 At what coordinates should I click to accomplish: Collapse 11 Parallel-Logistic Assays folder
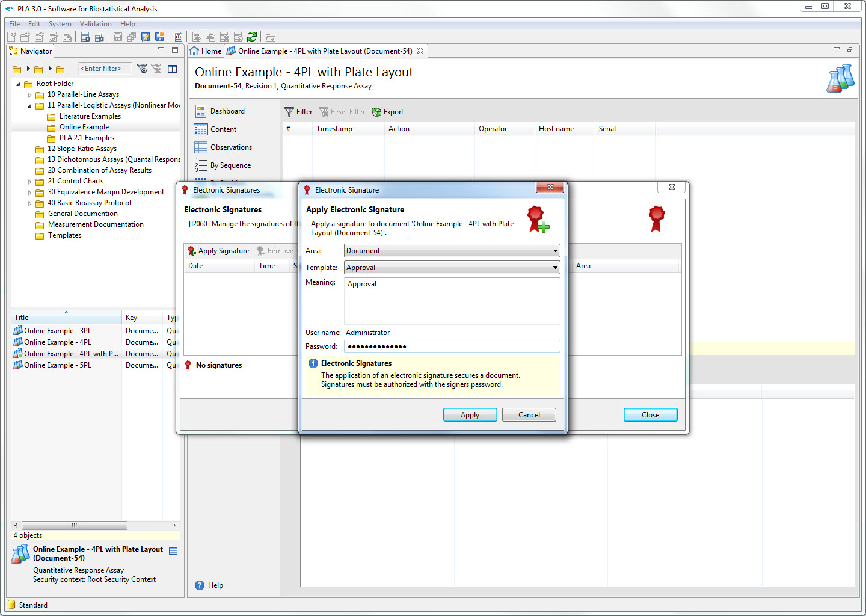29,106
